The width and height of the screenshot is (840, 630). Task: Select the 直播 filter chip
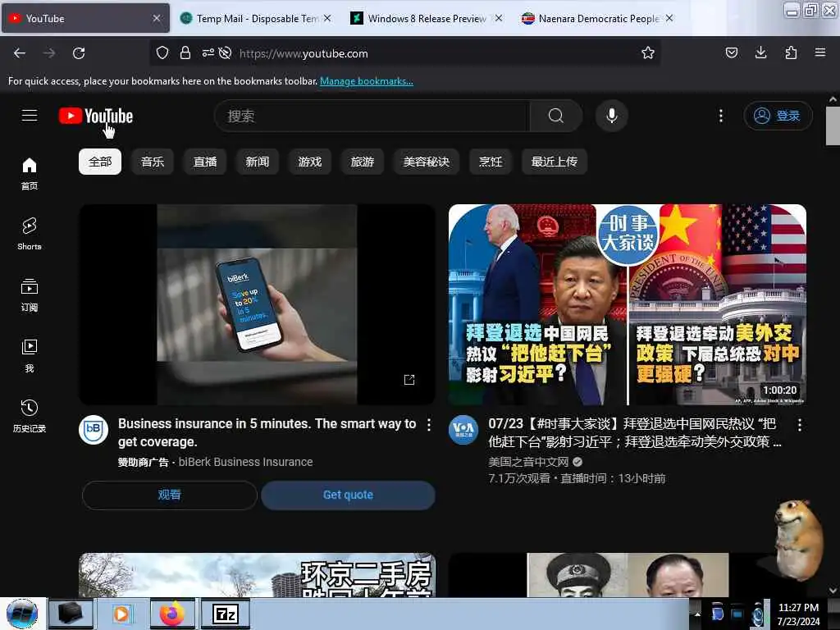(204, 162)
